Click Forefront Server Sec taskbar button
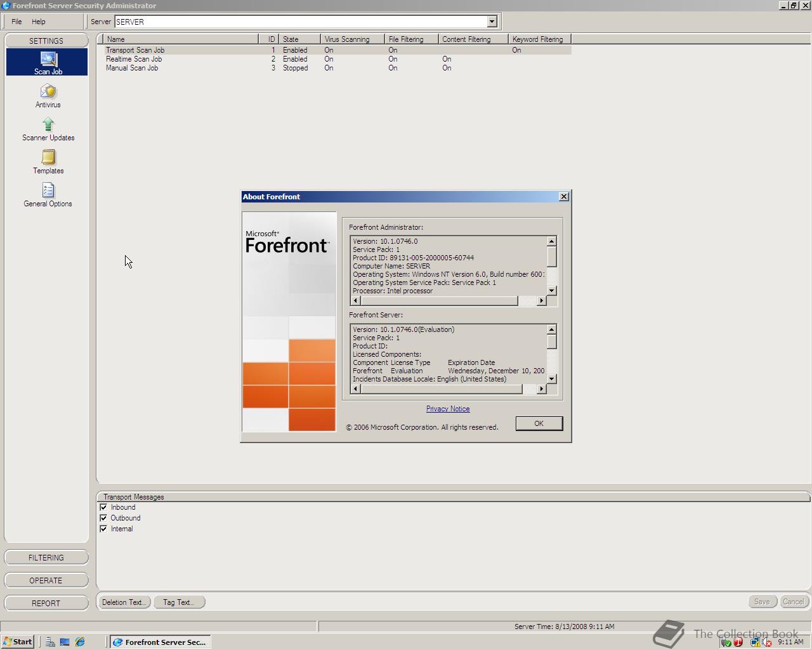812x650 pixels. click(x=160, y=642)
